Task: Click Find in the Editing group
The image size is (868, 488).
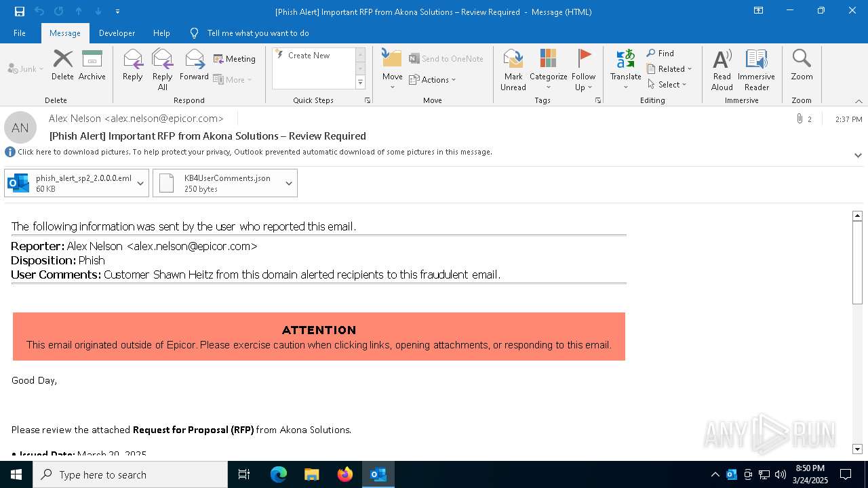Action: pos(660,54)
